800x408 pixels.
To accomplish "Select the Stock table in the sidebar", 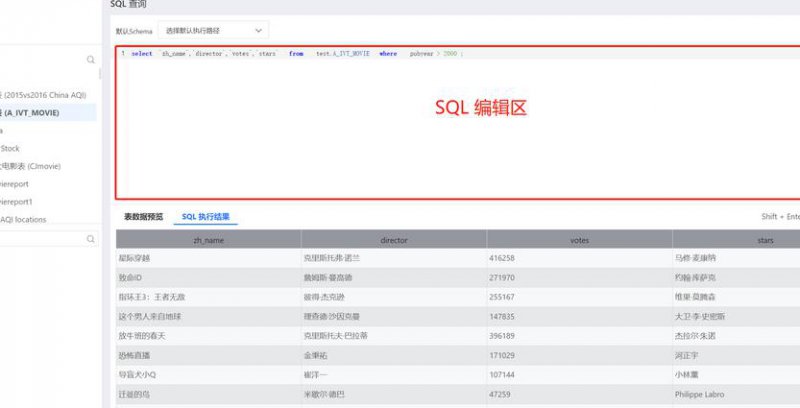I will (10, 148).
